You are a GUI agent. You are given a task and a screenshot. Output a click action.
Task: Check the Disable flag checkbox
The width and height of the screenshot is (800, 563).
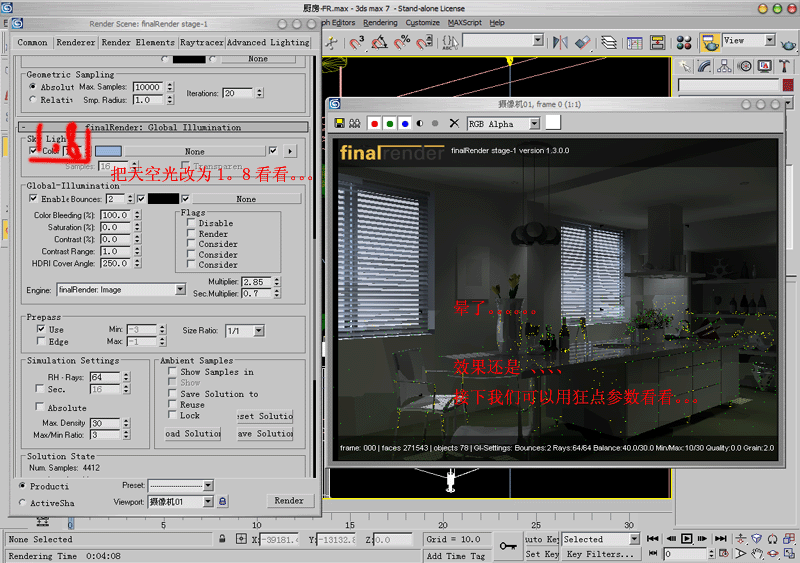click(x=191, y=223)
